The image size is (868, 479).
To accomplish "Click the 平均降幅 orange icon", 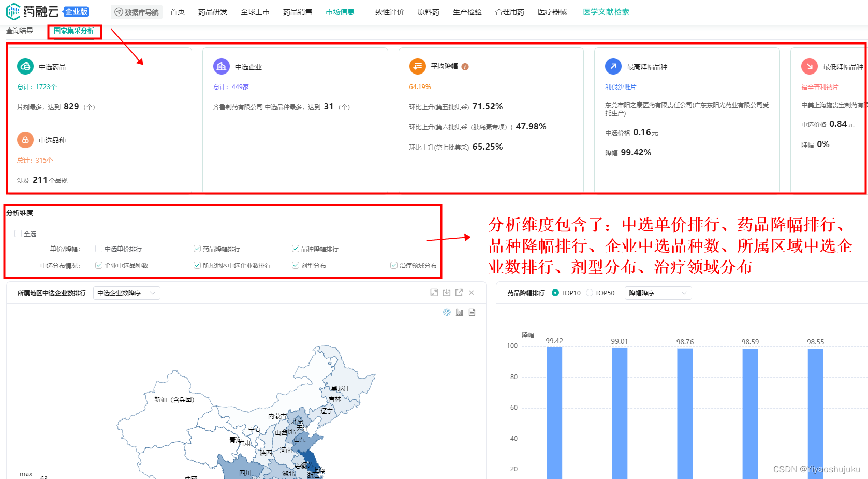I will click(417, 66).
